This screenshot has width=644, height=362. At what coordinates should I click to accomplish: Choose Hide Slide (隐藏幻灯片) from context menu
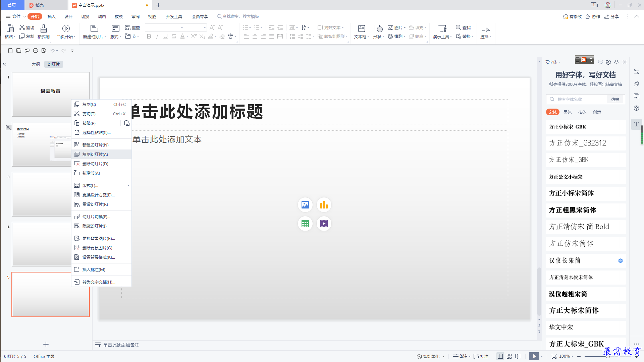click(x=102, y=226)
